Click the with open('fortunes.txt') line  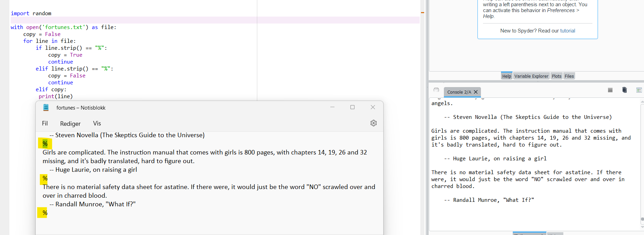(x=63, y=27)
